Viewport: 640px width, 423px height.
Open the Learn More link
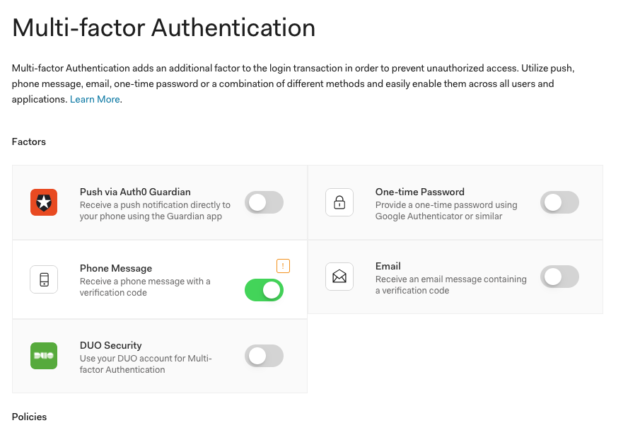click(x=95, y=99)
